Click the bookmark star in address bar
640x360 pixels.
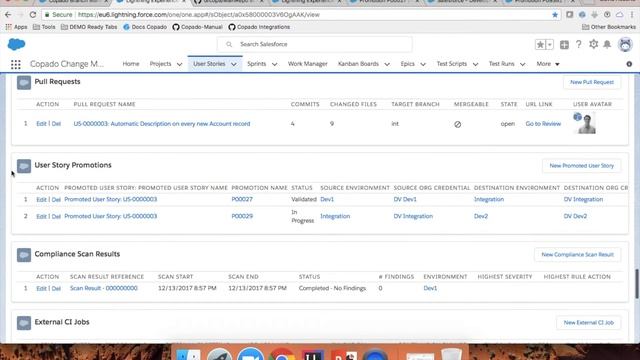[555, 15]
